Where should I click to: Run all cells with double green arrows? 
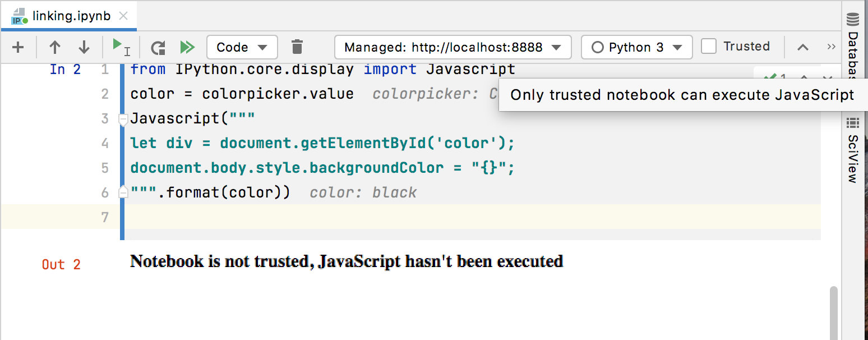coord(187,47)
